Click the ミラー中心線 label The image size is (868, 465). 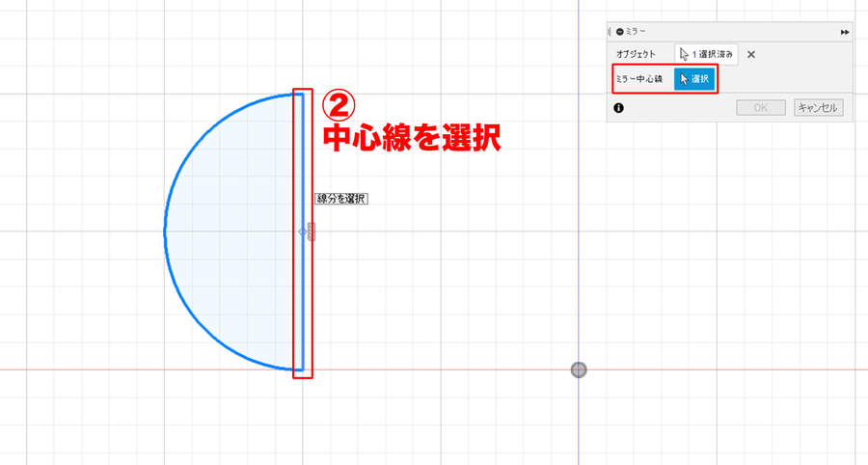point(638,78)
